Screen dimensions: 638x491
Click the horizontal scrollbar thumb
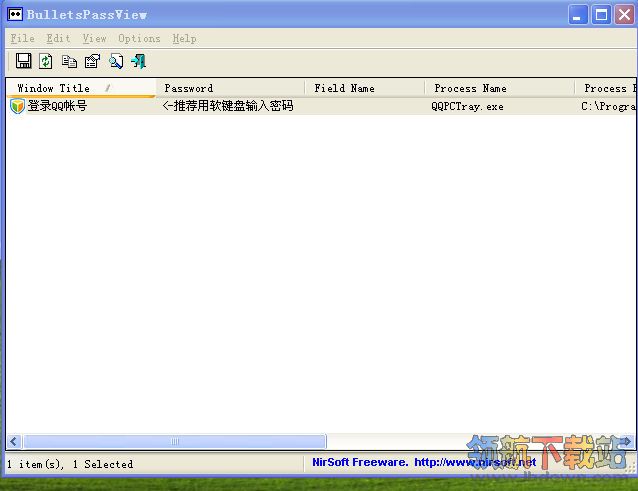coord(175,441)
